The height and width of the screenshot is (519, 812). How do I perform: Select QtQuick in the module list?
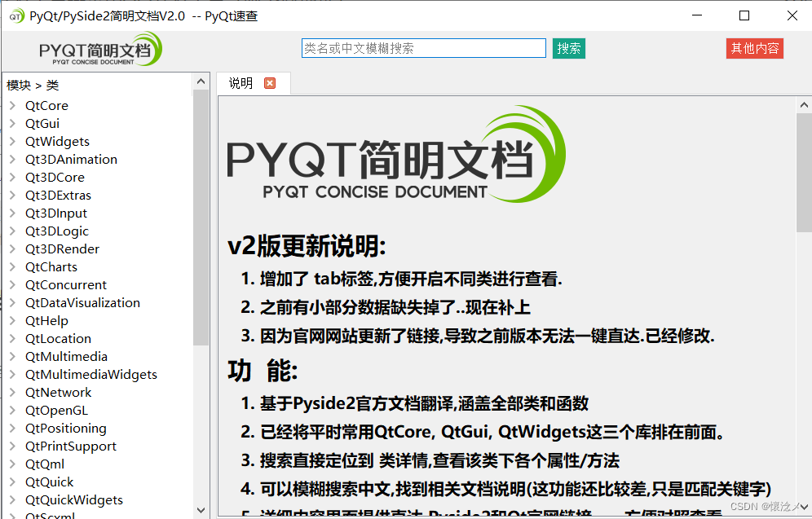click(49, 482)
